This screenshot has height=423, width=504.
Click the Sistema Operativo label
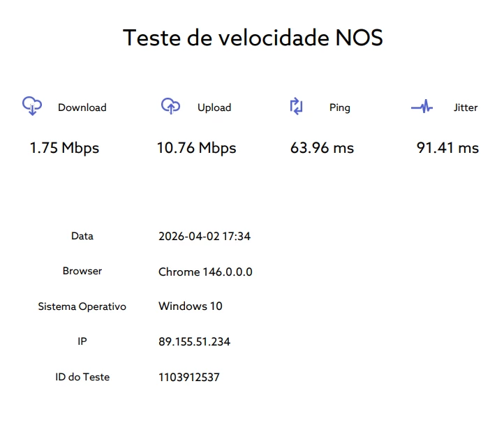click(x=82, y=306)
